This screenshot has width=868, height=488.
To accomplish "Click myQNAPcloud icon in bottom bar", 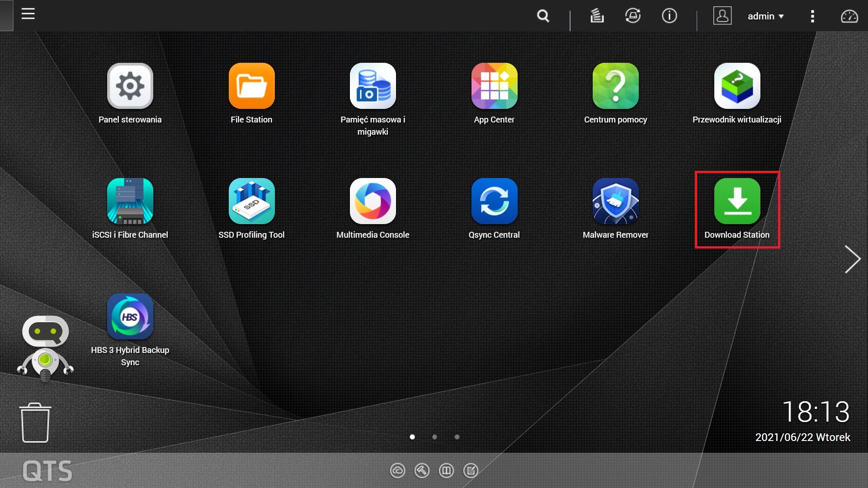I will pos(397,471).
